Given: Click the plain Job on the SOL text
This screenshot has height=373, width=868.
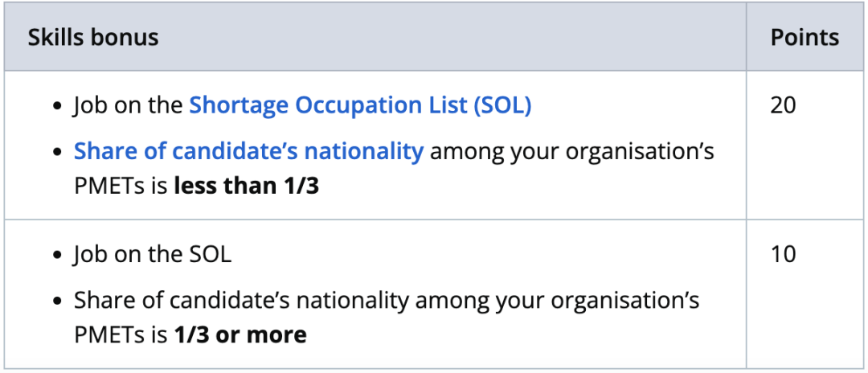Looking at the screenshot, I should click(153, 255).
